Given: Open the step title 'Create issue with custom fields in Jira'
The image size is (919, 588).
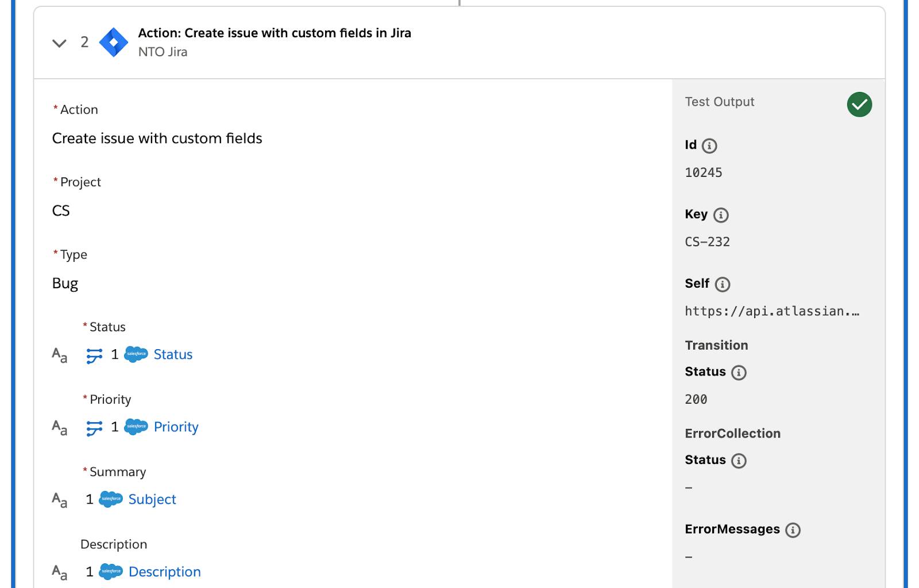Looking at the screenshot, I should 275,33.
